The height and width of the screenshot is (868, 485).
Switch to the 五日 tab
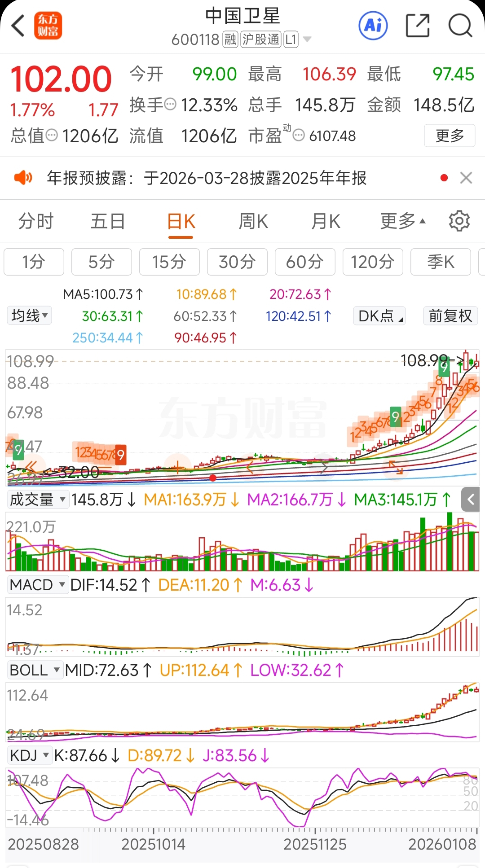click(108, 221)
